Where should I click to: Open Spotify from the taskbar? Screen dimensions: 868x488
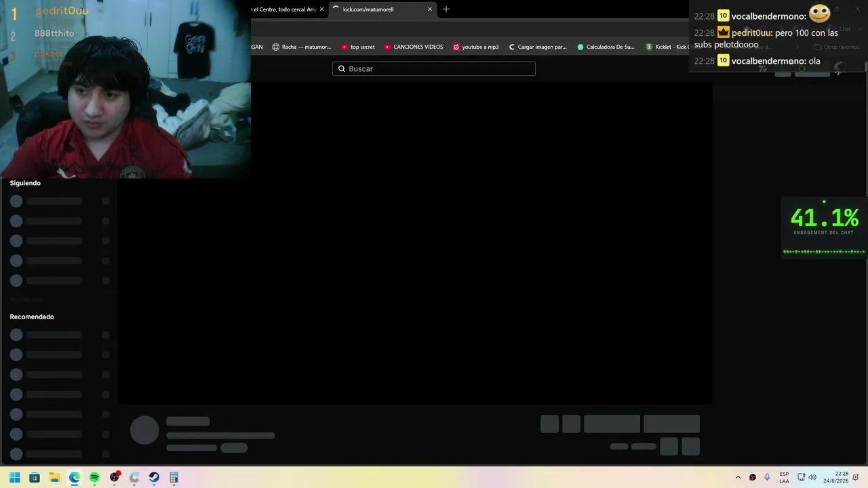pyautogui.click(x=94, y=477)
